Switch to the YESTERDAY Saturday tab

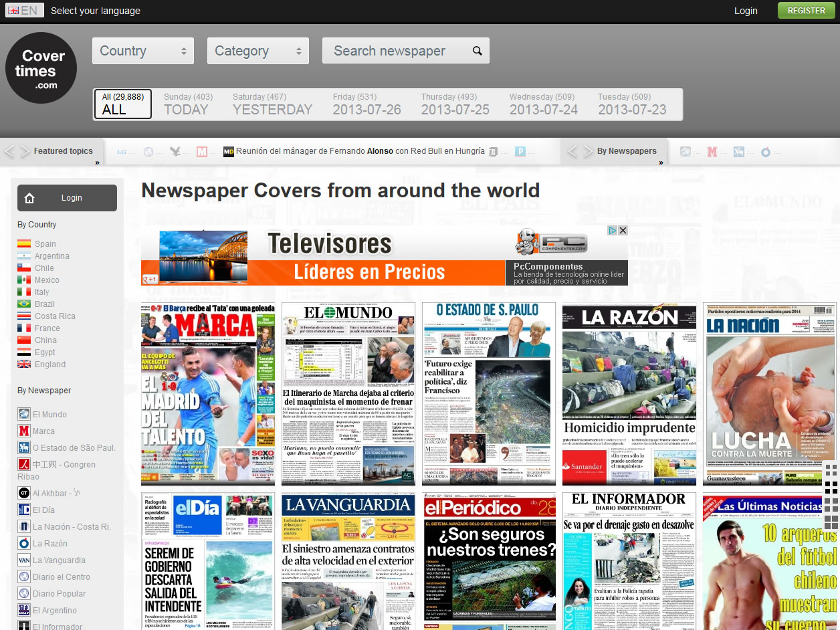[272, 104]
